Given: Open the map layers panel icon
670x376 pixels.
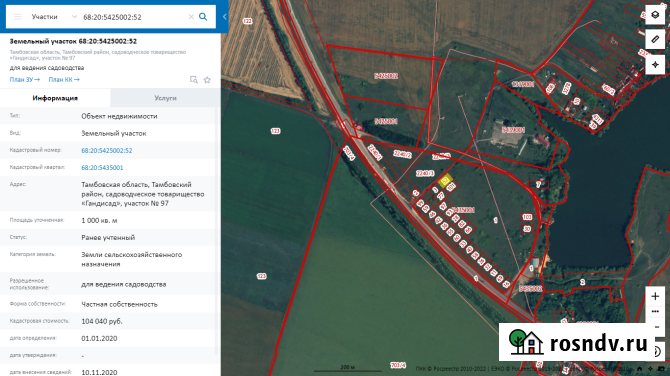Looking at the screenshot, I should (655, 15).
